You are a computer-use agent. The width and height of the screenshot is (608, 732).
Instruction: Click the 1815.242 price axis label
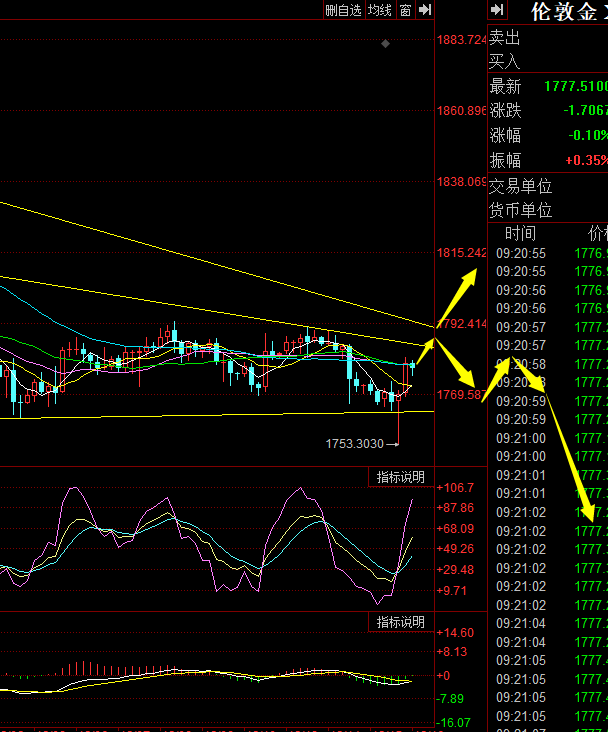462,253
